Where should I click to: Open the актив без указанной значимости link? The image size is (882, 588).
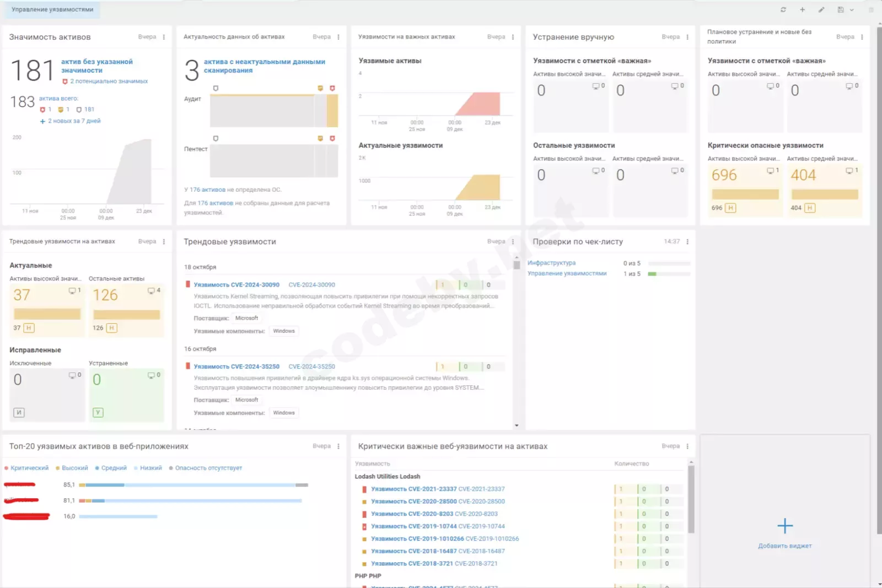coord(96,66)
